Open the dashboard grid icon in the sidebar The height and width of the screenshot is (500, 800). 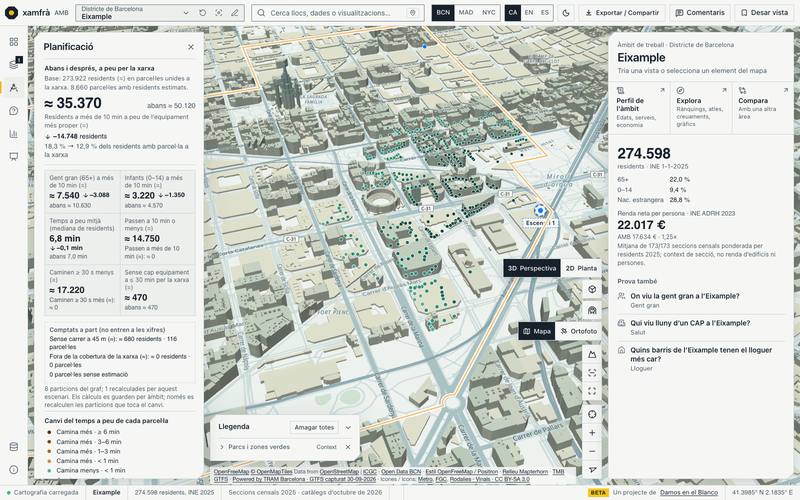click(x=14, y=42)
